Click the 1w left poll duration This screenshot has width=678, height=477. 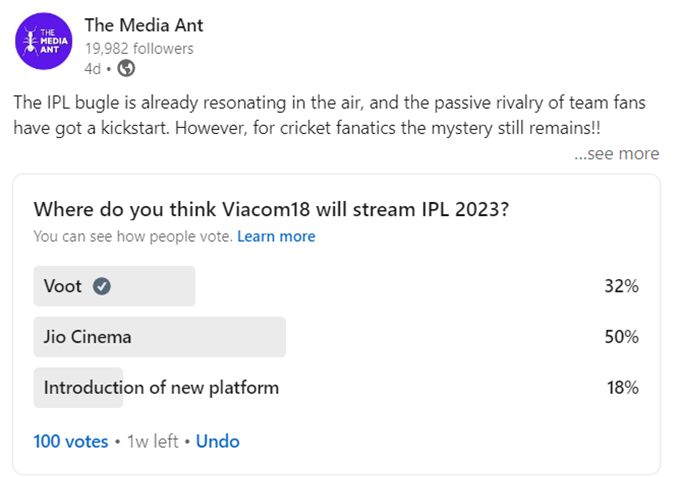(153, 442)
